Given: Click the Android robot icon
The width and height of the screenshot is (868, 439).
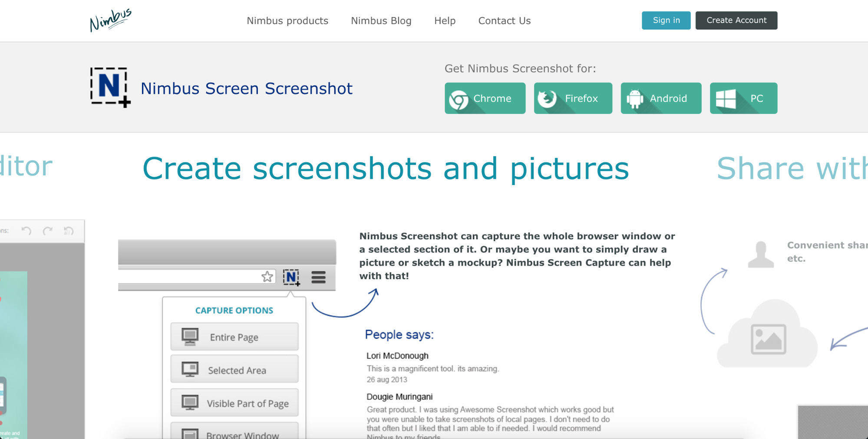Looking at the screenshot, I should 635,99.
